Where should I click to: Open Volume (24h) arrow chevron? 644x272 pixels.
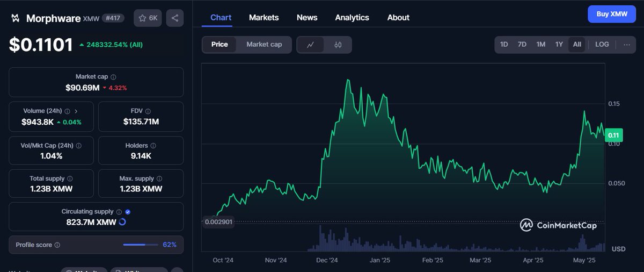[76, 111]
